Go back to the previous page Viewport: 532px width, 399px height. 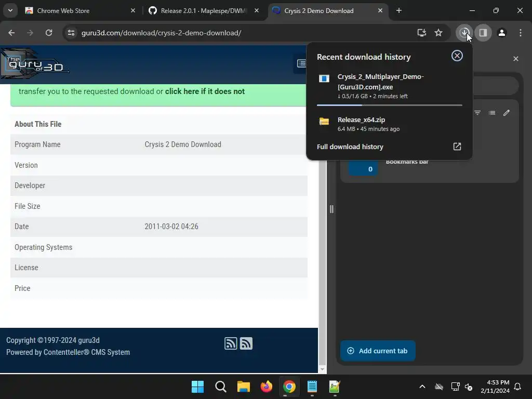click(x=11, y=33)
